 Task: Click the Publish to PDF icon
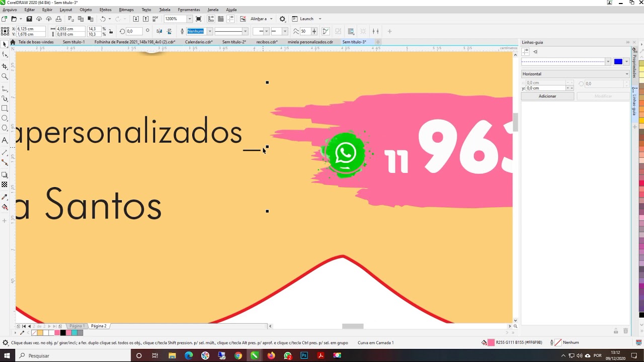(155, 19)
